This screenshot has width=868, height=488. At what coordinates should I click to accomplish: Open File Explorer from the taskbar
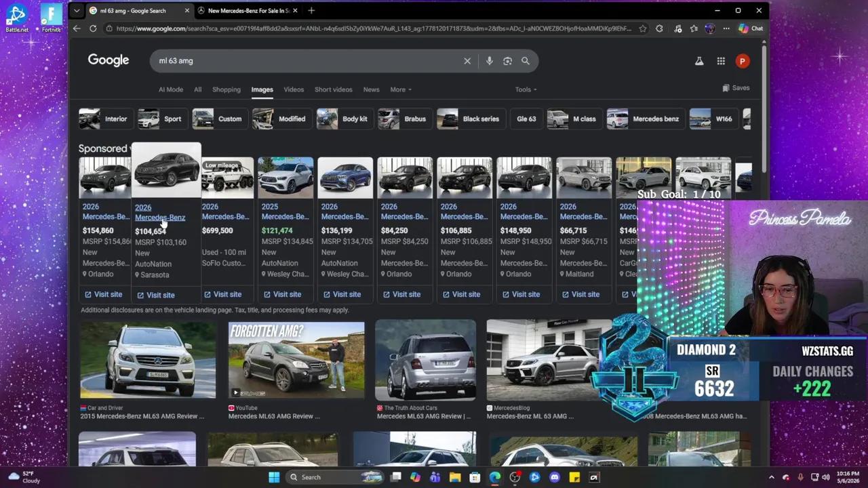[455, 477]
